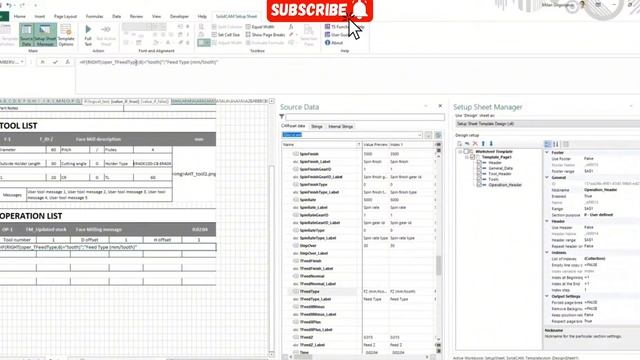The width and height of the screenshot is (640, 360).
Task: Run the Full Test action
Action: 88,35
